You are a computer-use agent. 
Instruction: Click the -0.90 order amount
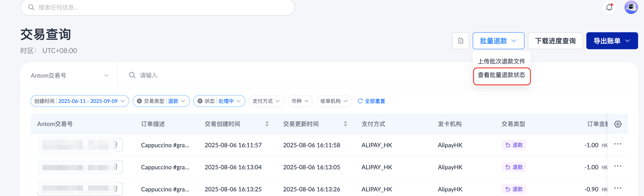pos(591,189)
